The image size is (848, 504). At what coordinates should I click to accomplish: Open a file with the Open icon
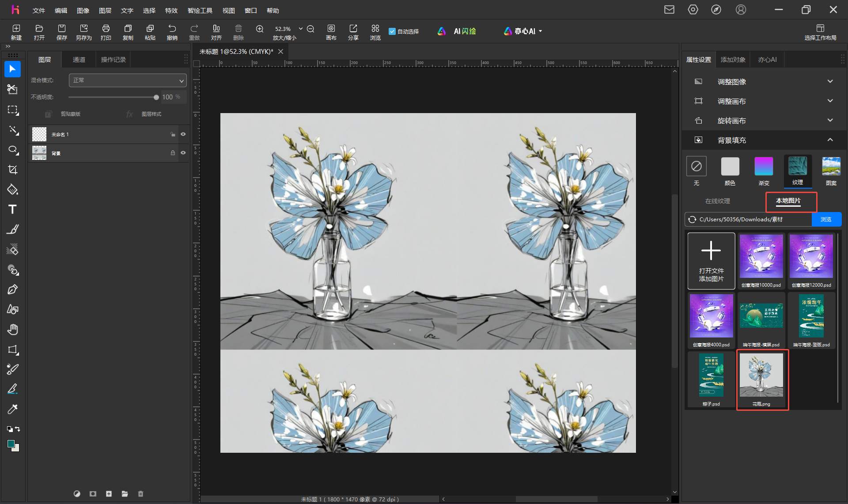point(39,32)
